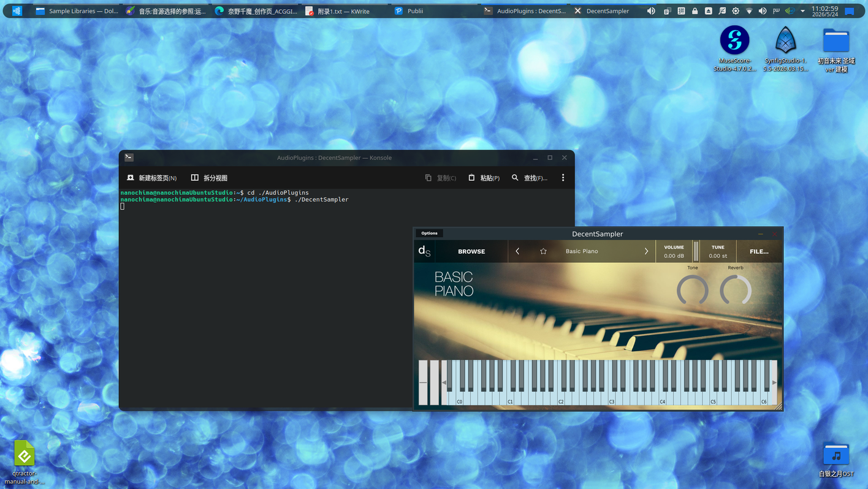Expand the hidden system tray icons arrow

tap(802, 11)
